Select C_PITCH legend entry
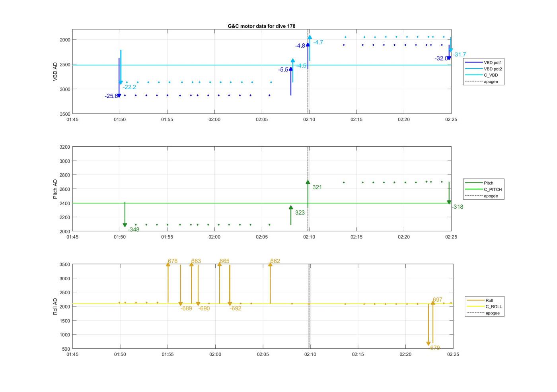557x392 pixels. [x=484, y=189]
